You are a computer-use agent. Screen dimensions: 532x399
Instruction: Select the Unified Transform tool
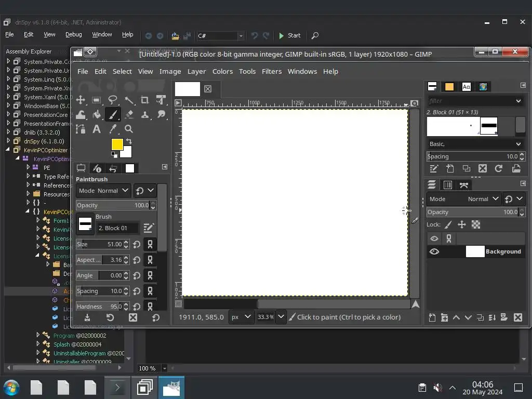tap(161, 100)
